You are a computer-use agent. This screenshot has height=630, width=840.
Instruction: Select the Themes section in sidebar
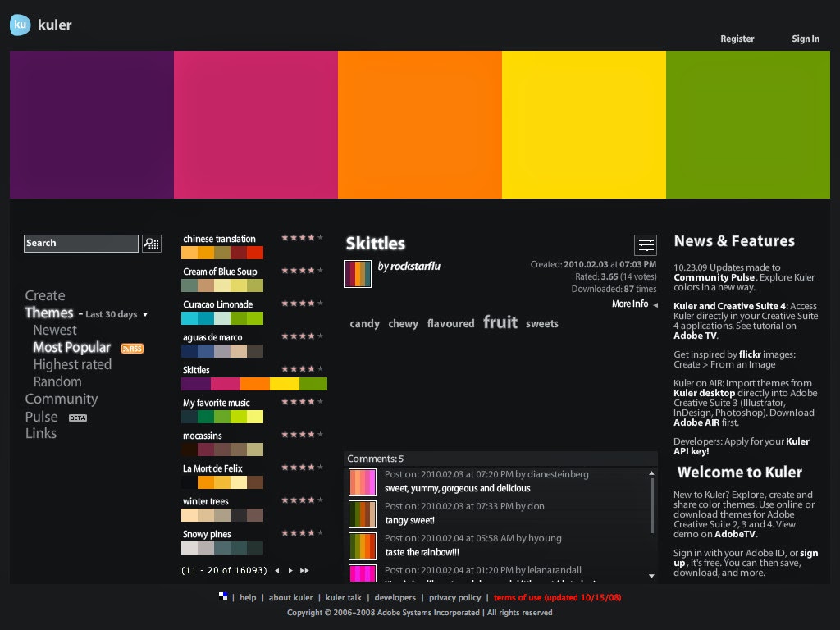click(48, 313)
